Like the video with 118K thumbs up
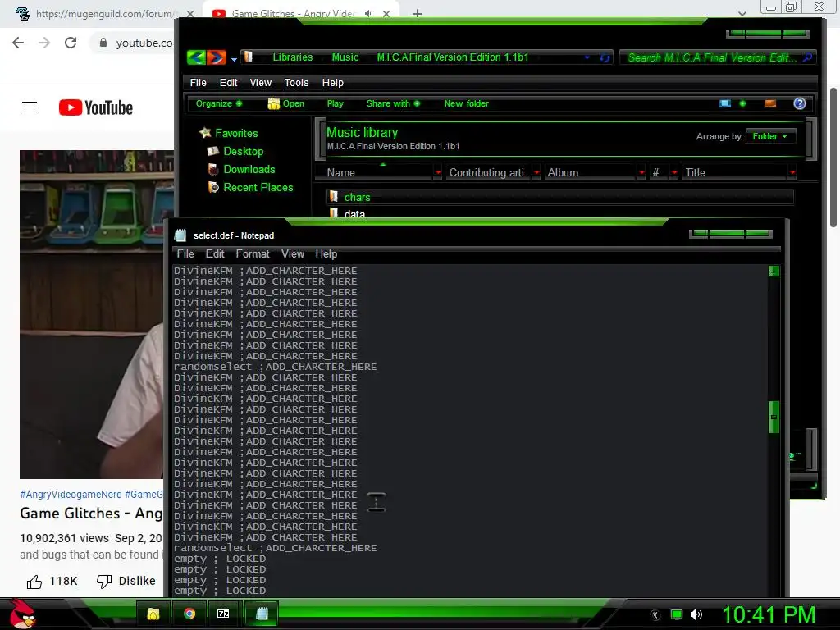 pos(52,582)
